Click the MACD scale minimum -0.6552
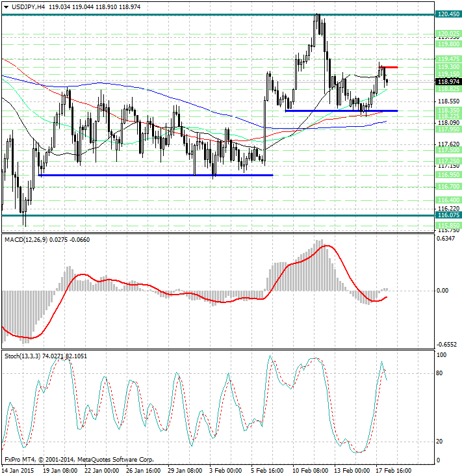 [446, 345]
